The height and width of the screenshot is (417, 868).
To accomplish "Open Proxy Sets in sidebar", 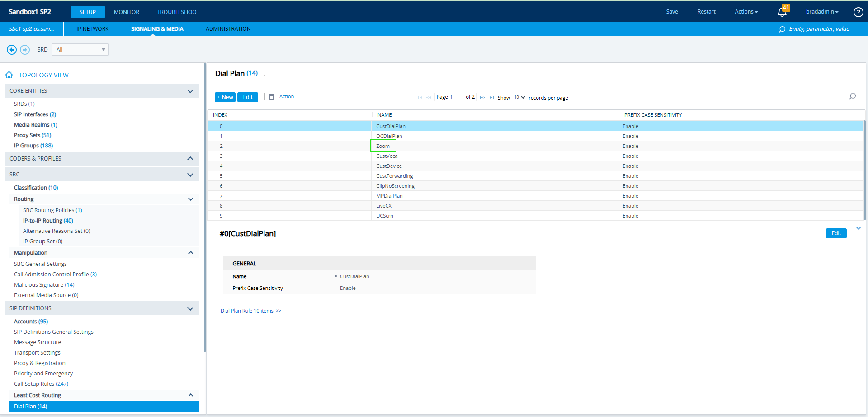I will click(33, 135).
